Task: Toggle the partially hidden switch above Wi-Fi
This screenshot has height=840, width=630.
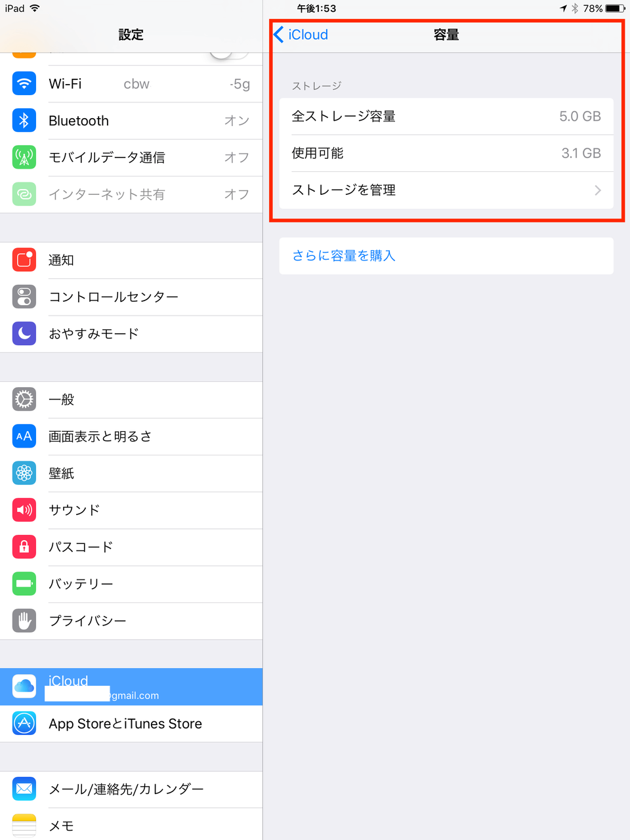Action: [x=229, y=55]
